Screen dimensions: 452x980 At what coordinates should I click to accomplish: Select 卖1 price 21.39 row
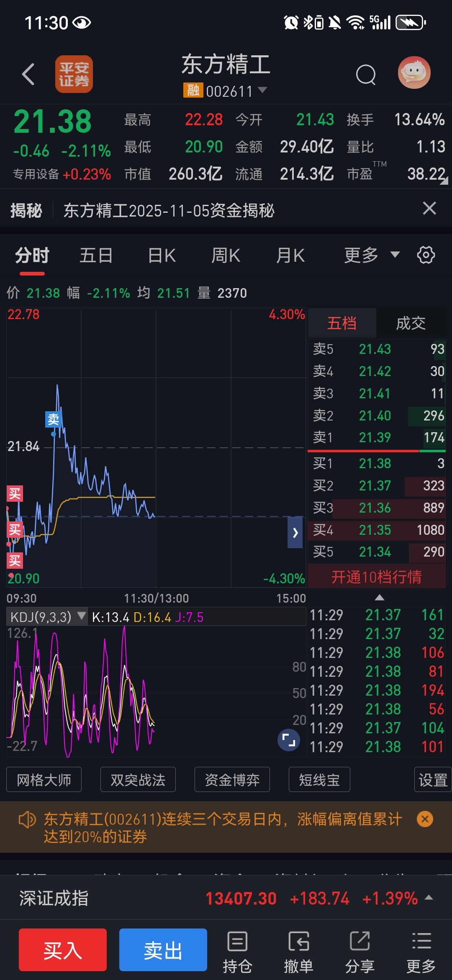[x=377, y=437]
